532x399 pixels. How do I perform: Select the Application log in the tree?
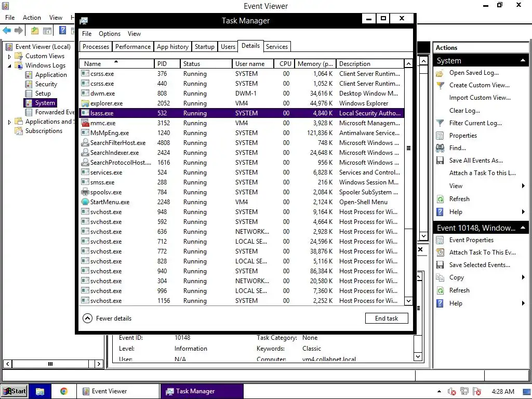point(51,75)
